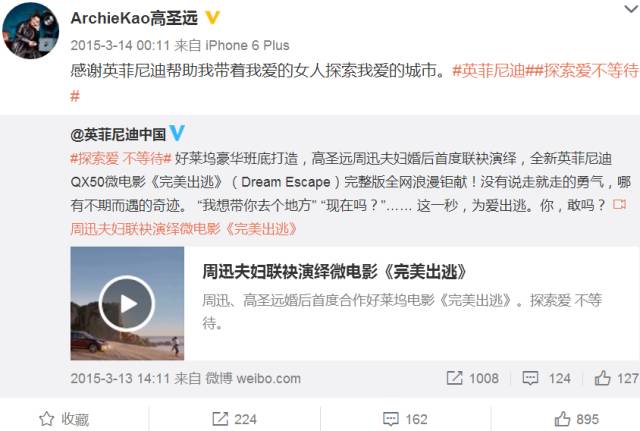Expand the post options chevron menu

(631, 9)
